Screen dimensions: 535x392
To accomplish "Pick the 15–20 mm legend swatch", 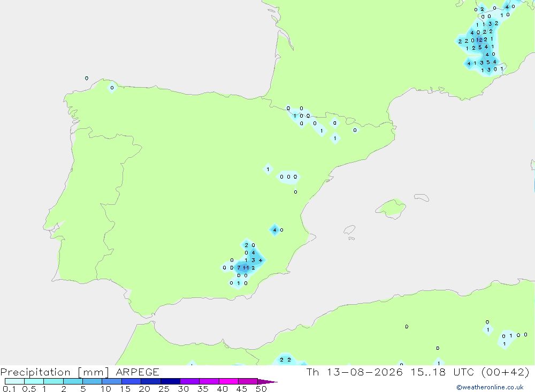I will pos(132,381).
